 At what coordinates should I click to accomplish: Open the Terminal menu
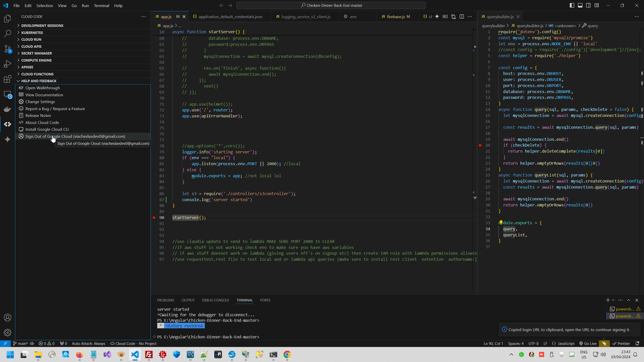click(x=101, y=6)
